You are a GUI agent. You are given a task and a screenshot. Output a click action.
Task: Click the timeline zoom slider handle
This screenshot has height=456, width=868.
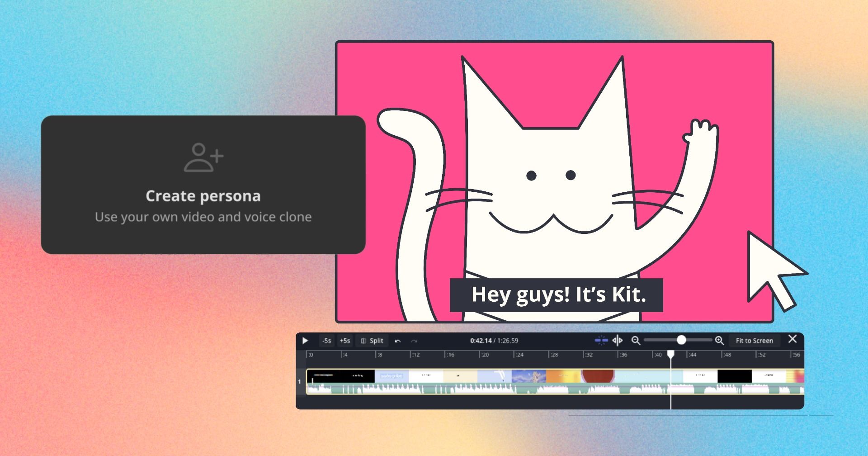681,340
